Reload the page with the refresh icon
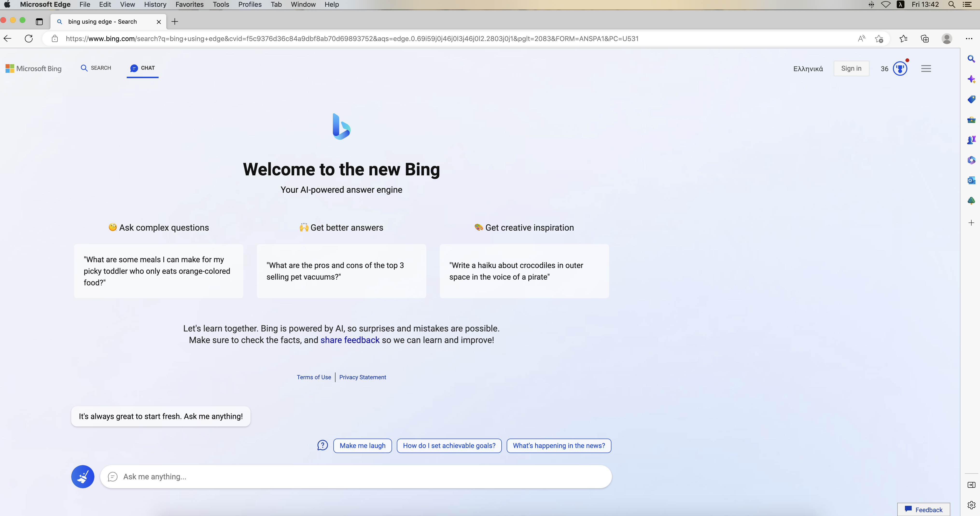 [x=29, y=38]
